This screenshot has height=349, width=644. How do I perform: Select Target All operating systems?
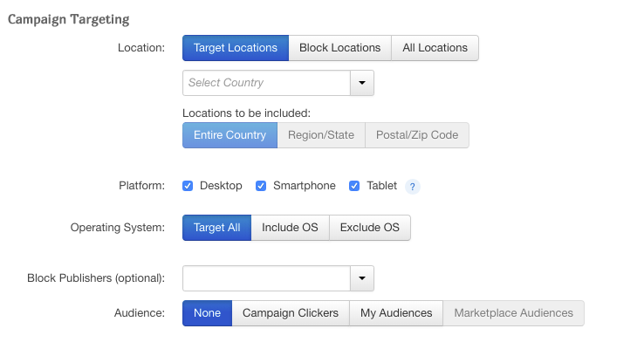click(216, 228)
